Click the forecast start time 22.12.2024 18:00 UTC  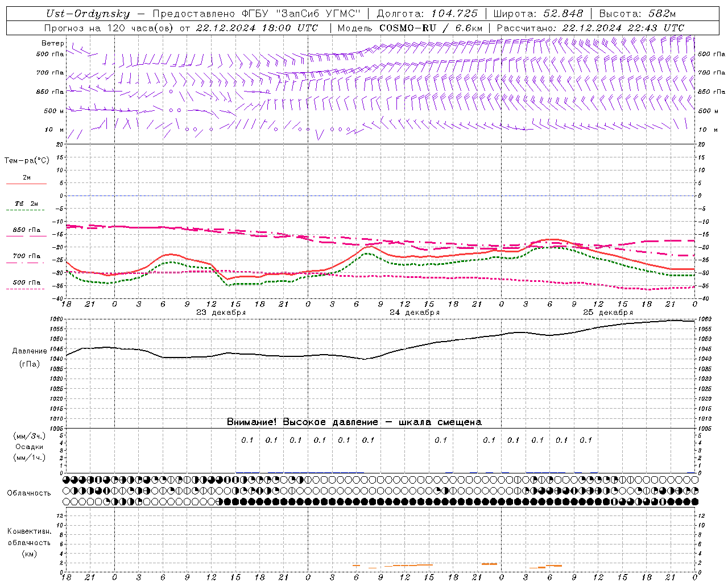pos(257,28)
